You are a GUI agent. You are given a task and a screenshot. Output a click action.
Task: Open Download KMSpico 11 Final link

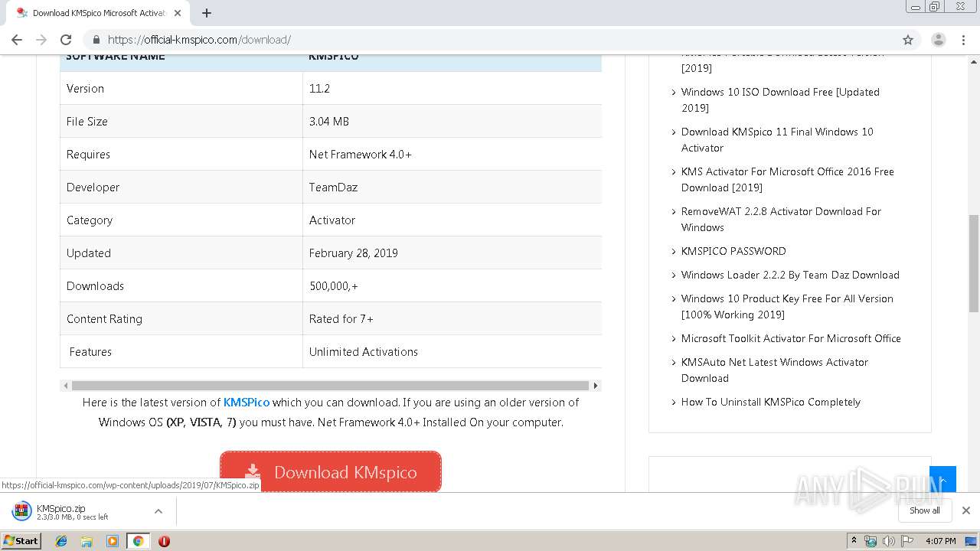tap(777, 139)
